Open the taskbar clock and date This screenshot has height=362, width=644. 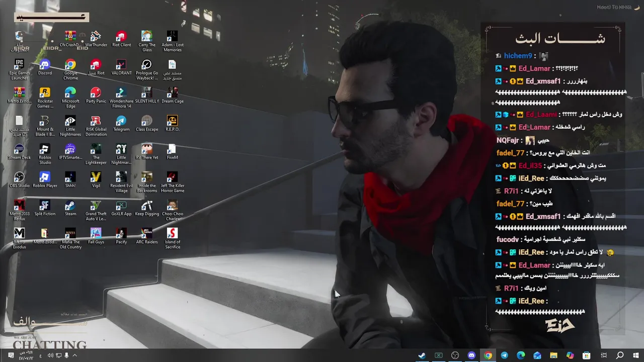26,355
